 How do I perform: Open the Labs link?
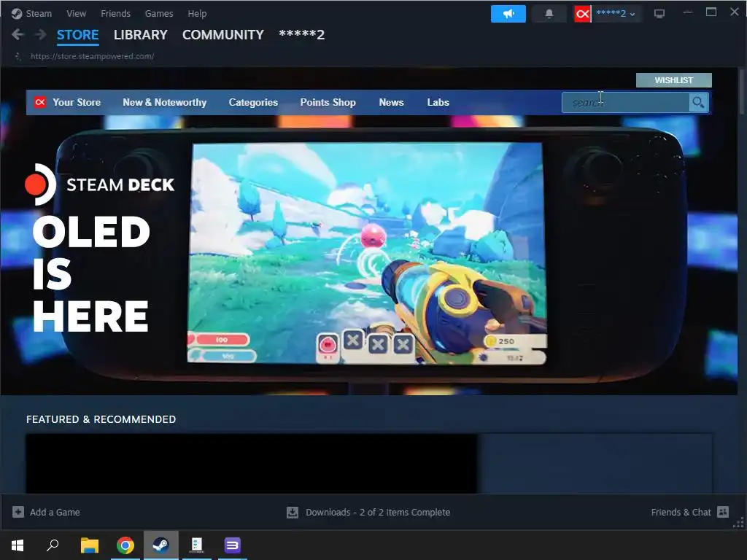[438, 102]
